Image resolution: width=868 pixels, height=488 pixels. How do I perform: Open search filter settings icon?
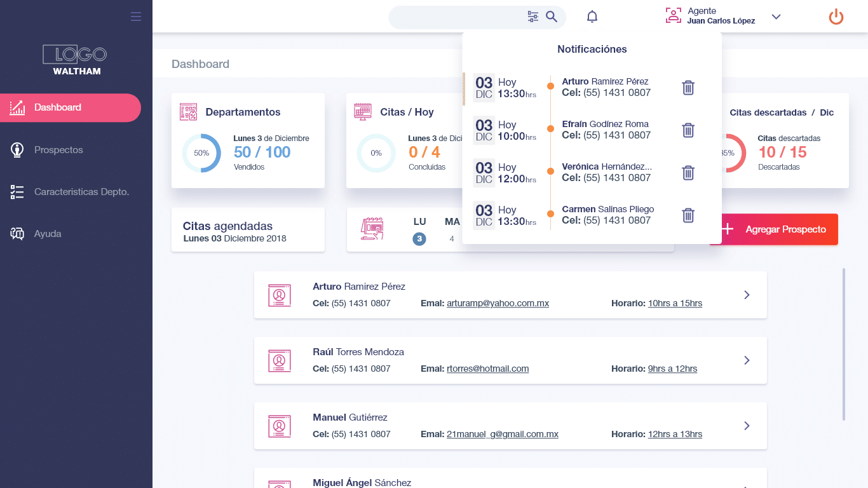(x=533, y=17)
